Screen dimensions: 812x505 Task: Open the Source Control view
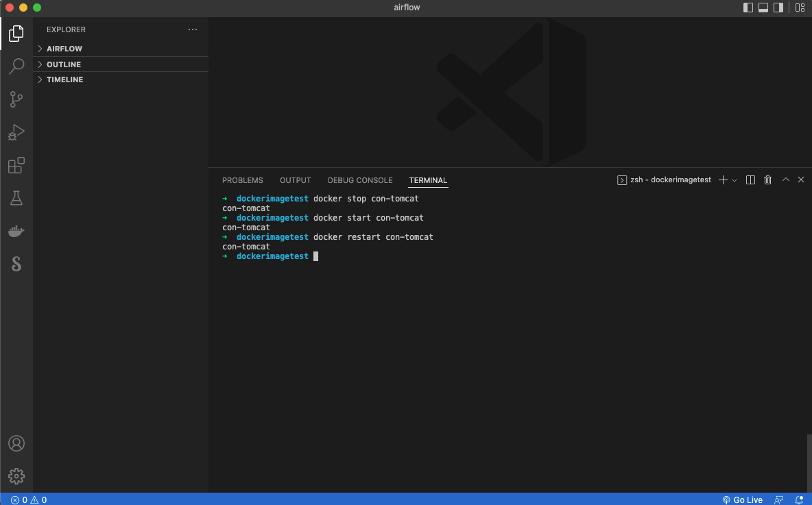(16, 99)
